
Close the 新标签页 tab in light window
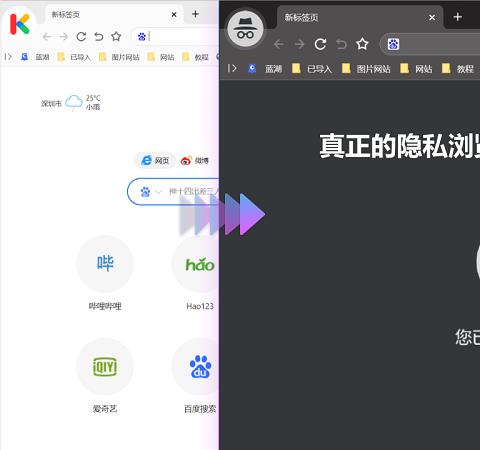click(x=174, y=14)
